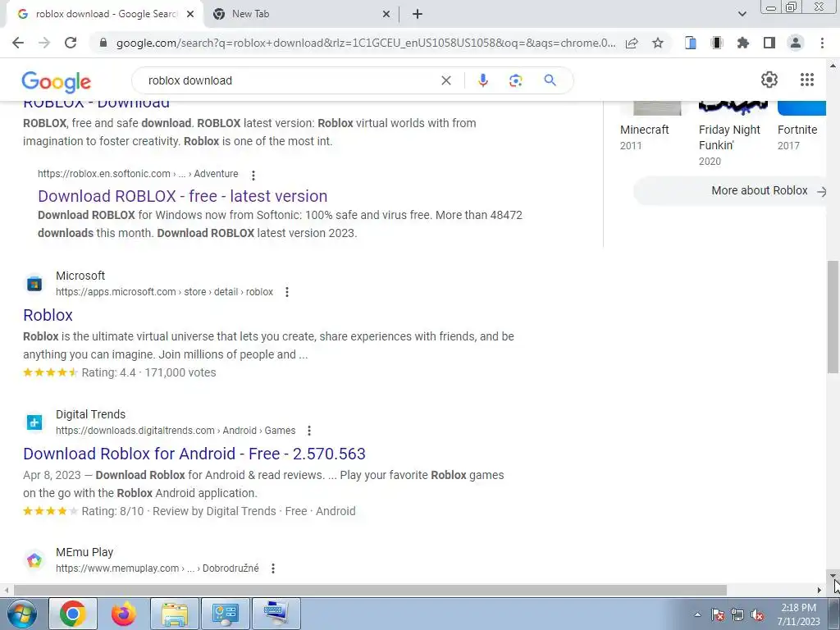
Task: Show hidden tray icons
Action: [x=697, y=615]
